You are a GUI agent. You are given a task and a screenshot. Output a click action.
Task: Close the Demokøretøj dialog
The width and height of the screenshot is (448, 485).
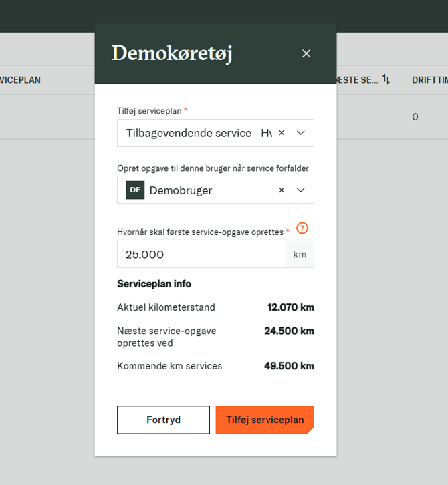coord(306,54)
